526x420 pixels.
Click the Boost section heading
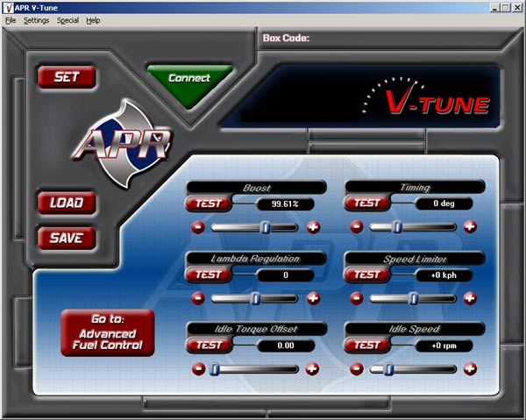257,188
